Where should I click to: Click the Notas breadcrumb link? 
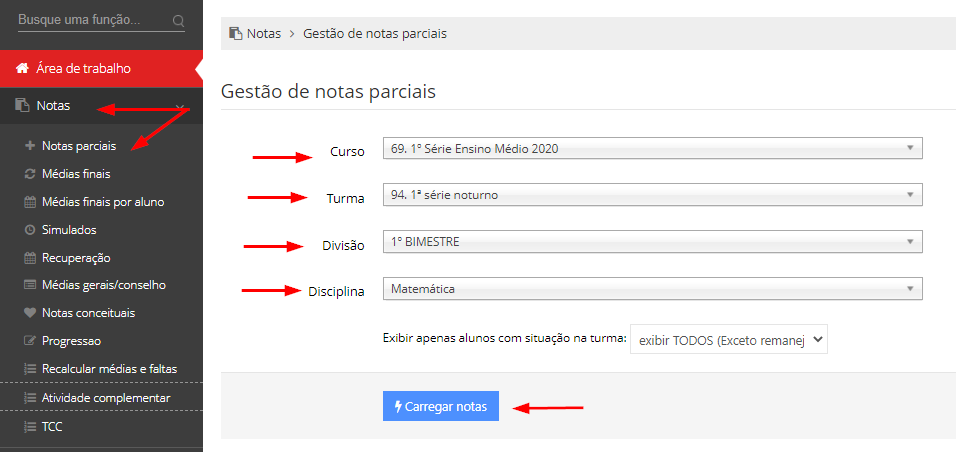[x=263, y=34]
